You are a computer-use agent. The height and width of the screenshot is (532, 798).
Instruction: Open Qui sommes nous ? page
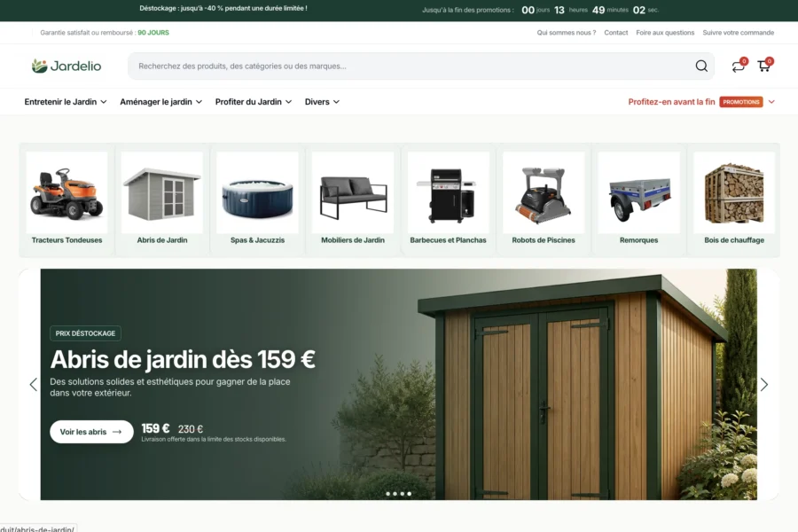click(x=566, y=33)
